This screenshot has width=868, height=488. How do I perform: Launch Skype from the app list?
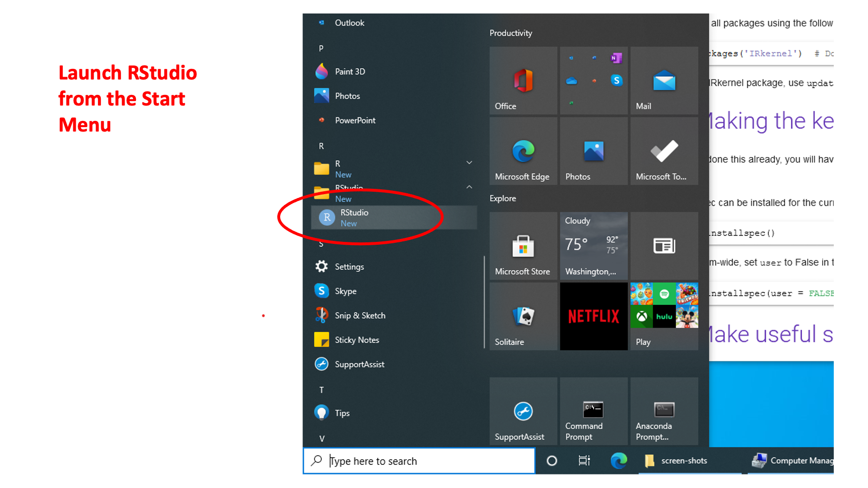click(393, 291)
